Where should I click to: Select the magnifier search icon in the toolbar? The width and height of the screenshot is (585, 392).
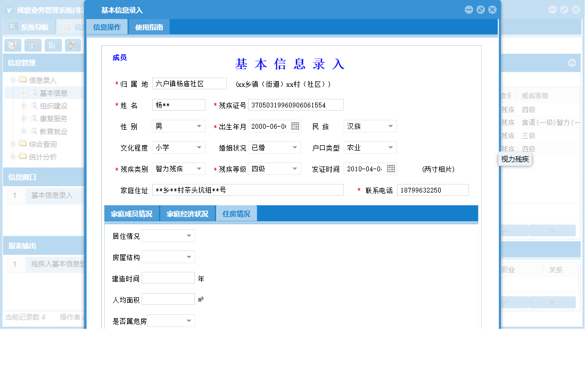12,45
